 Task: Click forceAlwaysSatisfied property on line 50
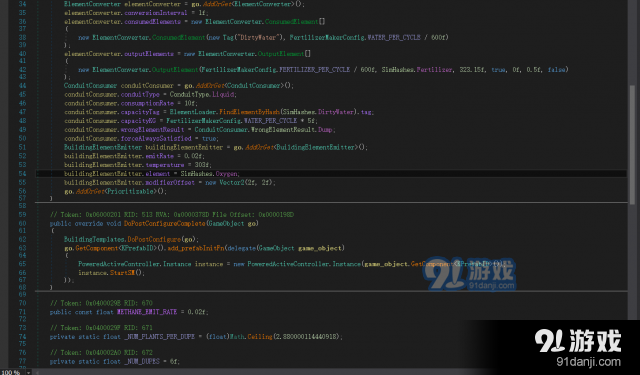point(156,139)
